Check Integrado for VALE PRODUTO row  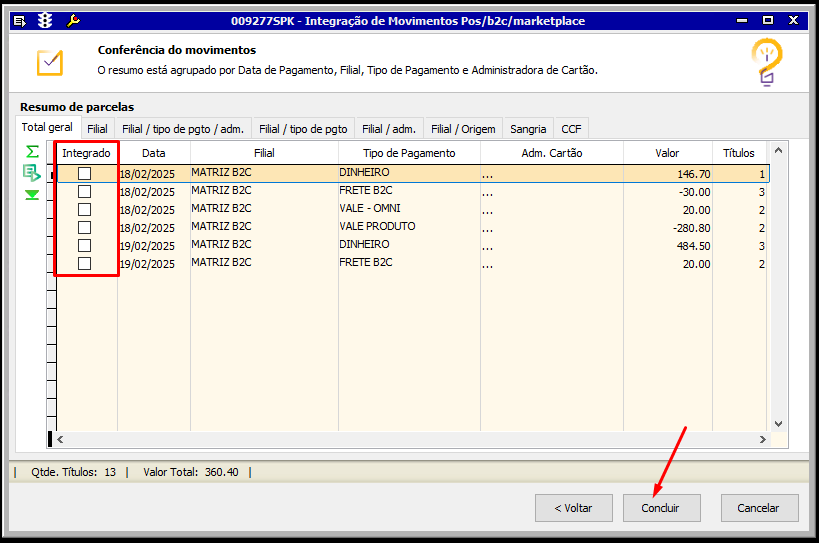click(84, 228)
